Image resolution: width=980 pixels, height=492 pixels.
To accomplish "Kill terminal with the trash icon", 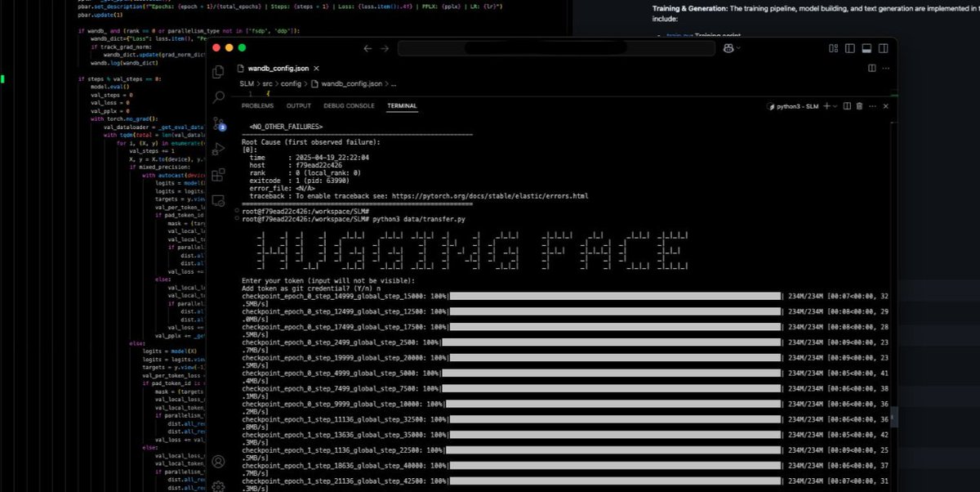I will pos(859,106).
